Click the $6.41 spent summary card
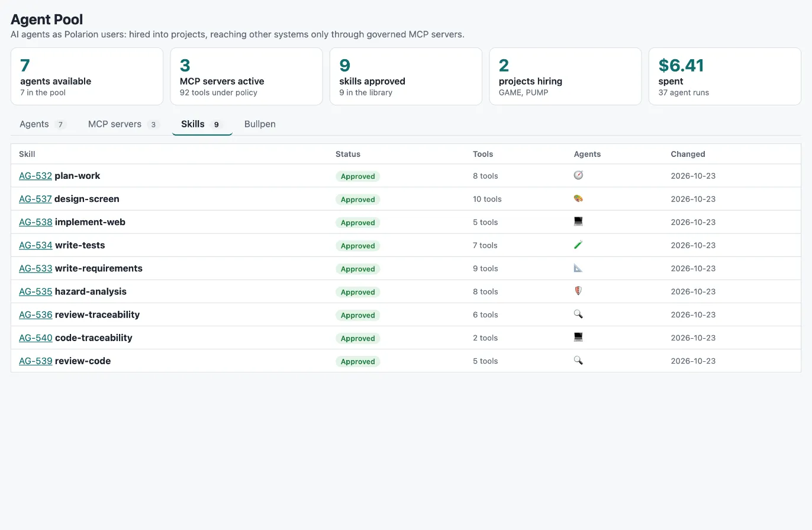 (725, 76)
